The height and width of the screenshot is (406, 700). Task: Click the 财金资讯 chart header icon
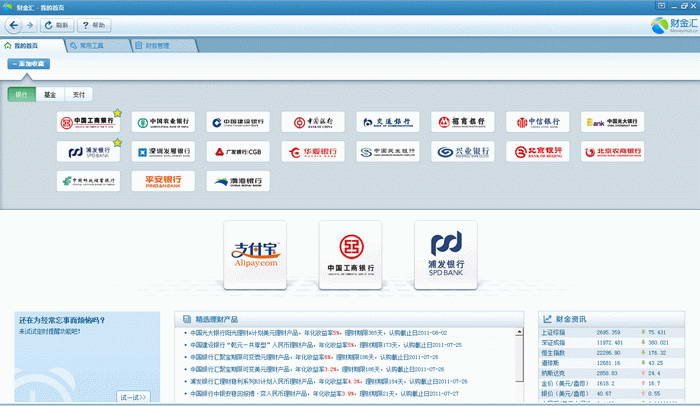tap(547, 319)
